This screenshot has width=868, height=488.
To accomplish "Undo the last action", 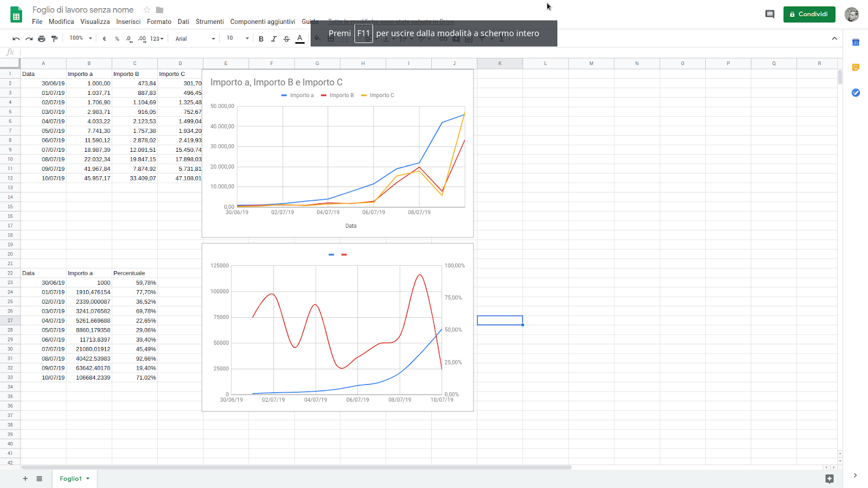I will click(x=16, y=38).
